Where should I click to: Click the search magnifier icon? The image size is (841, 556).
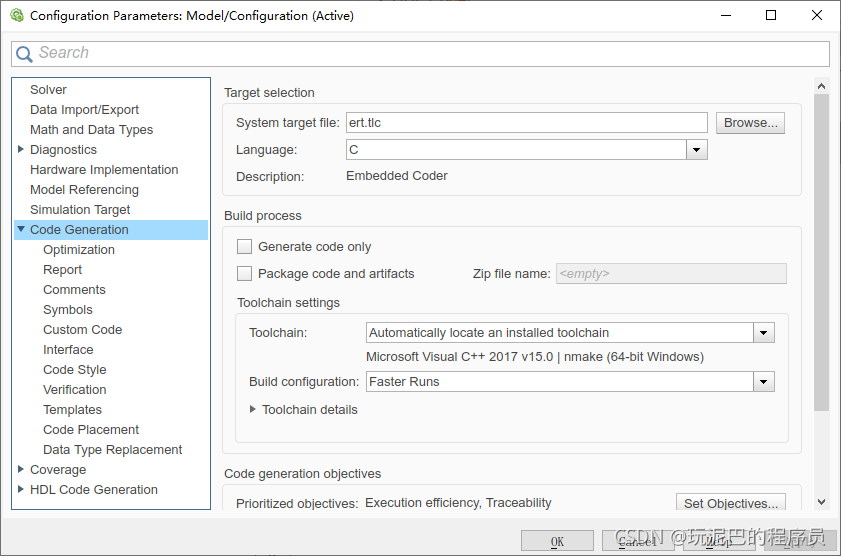24,54
